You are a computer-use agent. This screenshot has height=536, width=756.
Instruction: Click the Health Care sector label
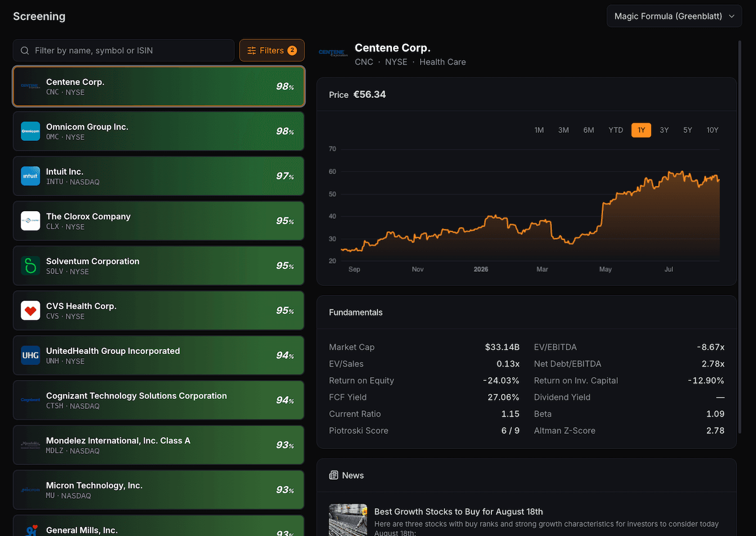click(443, 62)
